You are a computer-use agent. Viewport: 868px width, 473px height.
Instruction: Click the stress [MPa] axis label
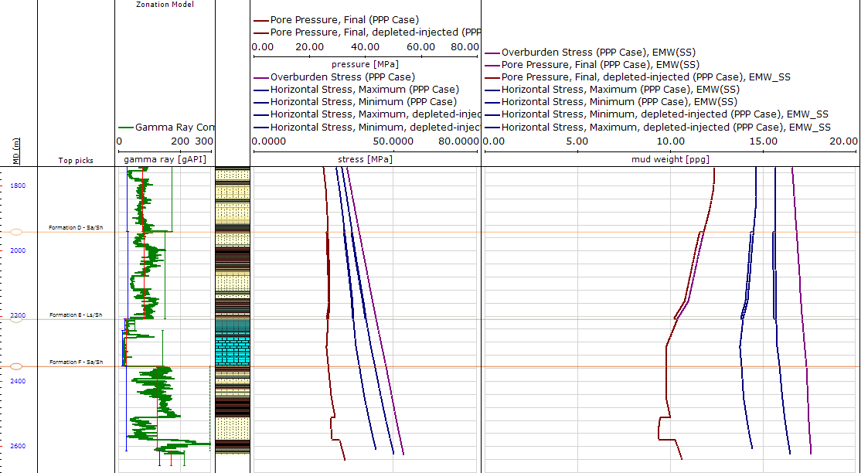365,160
